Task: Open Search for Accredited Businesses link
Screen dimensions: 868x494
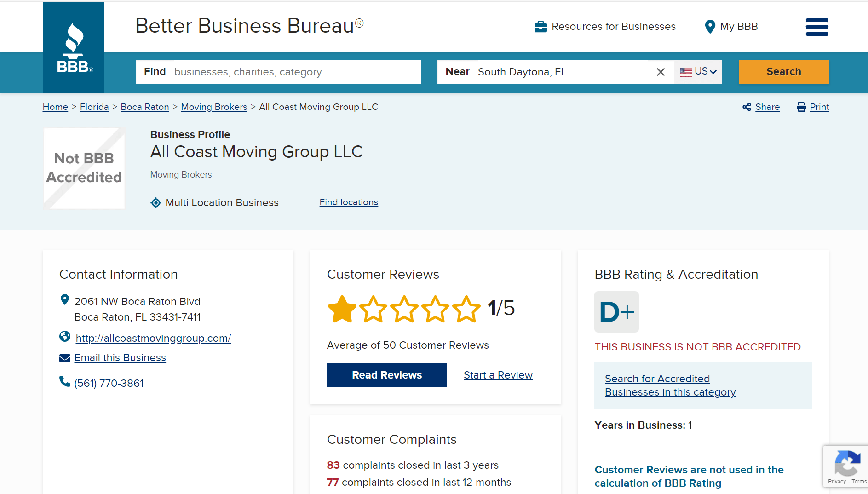Action: tap(670, 385)
